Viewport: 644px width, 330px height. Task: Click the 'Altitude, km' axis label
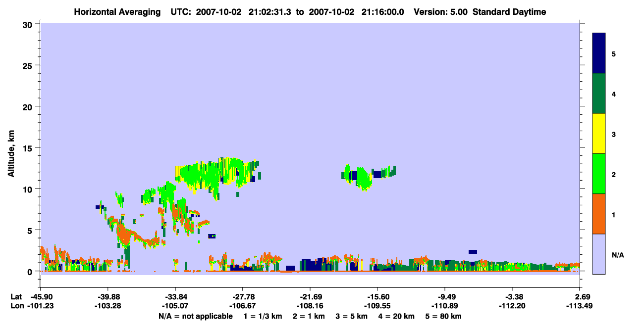pyautogui.click(x=11, y=155)
